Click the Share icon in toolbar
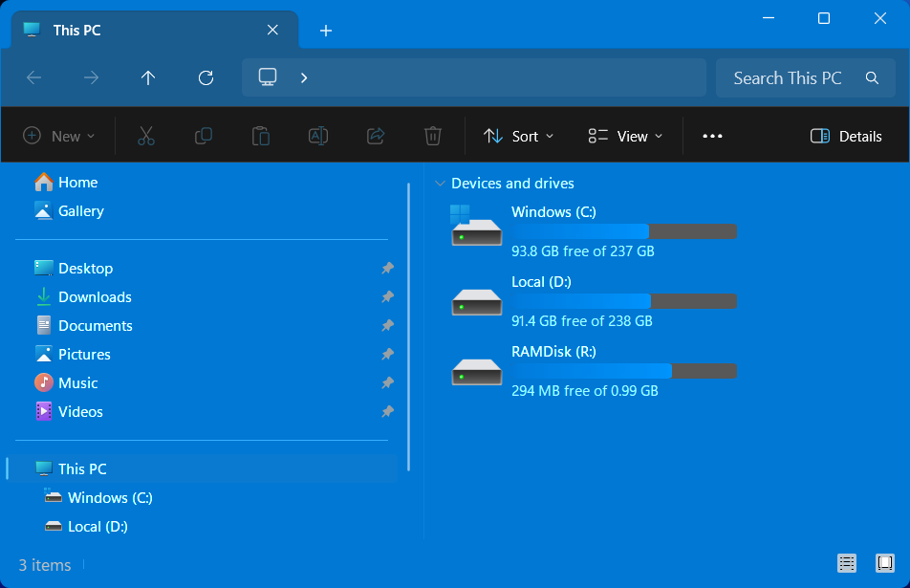Image resolution: width=910 pixels, height=588 pixels. (376, 137)
